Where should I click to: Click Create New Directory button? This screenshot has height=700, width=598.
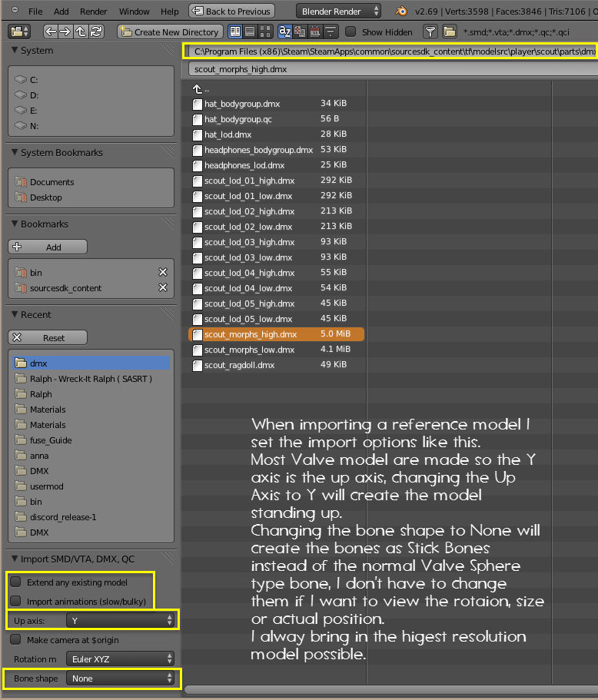(170, 32)
